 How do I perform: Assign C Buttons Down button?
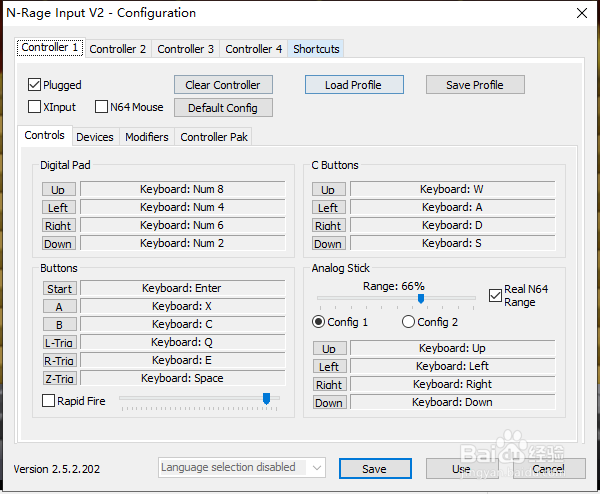pos(329,243)
